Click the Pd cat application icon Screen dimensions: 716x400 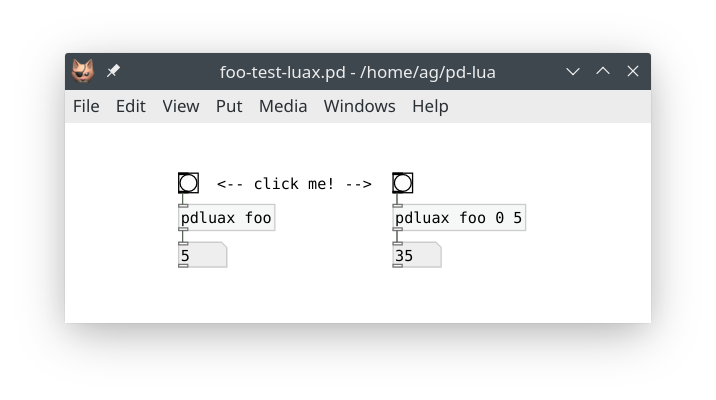83,72
